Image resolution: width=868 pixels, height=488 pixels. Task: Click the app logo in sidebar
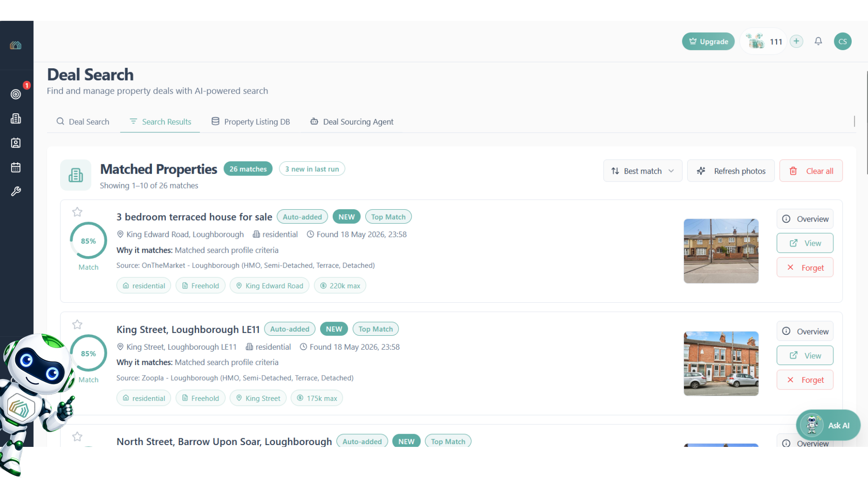(16, 45)
